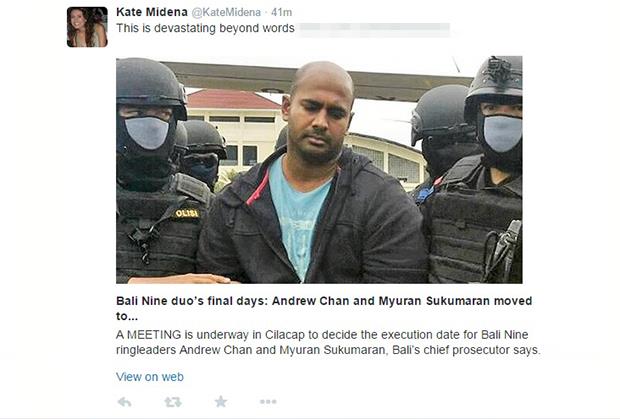The height and width of the screenshot is (419, 620).
Task: Click the View on web link
Action: pos(150,377)
